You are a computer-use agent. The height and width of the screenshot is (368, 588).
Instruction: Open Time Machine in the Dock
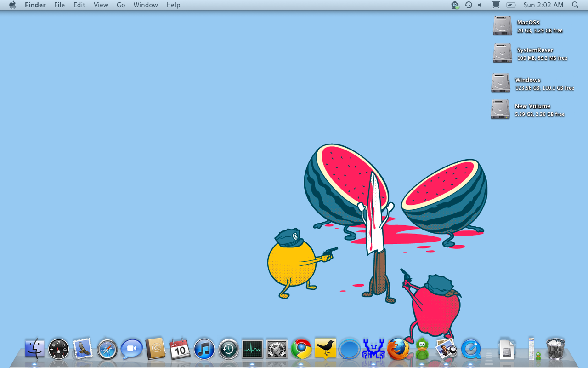point(229,349)
